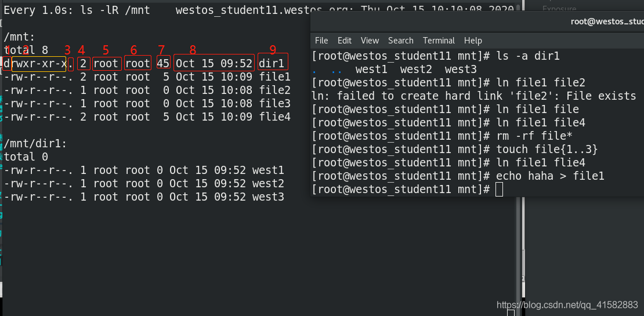Open the Terminal menu
Screen dimensions: 644x316
tap(439, 41)
